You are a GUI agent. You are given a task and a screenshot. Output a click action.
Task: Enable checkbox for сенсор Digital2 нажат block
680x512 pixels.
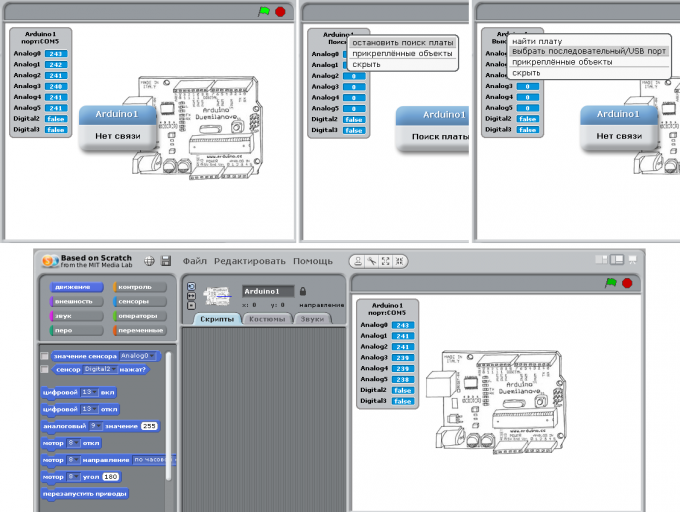click(x=44, y=369)
